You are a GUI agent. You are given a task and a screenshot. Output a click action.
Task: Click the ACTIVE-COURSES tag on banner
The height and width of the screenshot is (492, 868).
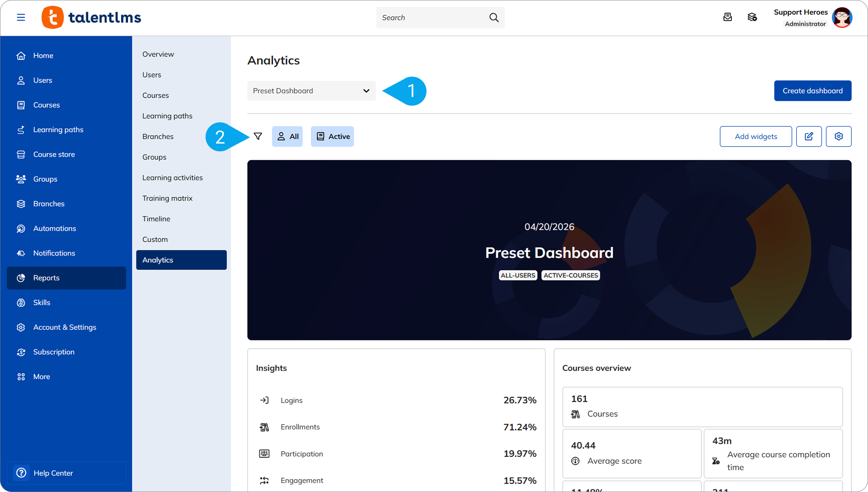click(570, 275)
